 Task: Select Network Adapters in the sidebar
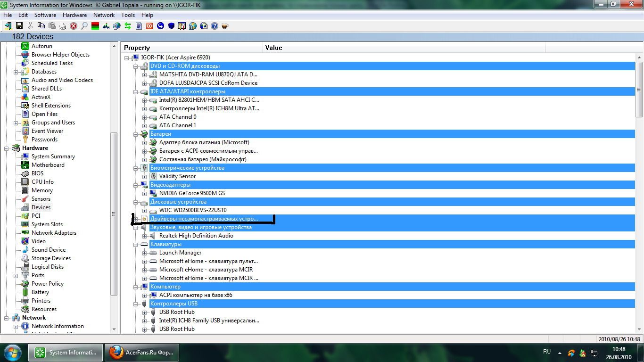(x=54, y=233)
